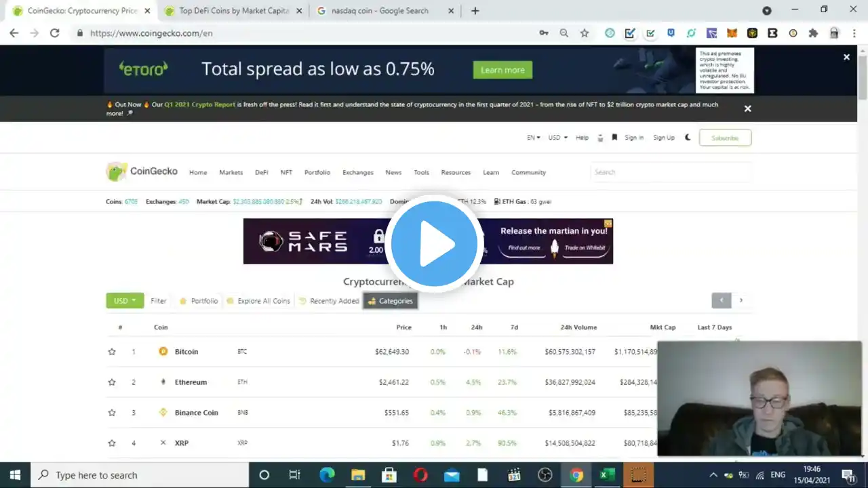Favorite XRP with its star

point(112,443)
